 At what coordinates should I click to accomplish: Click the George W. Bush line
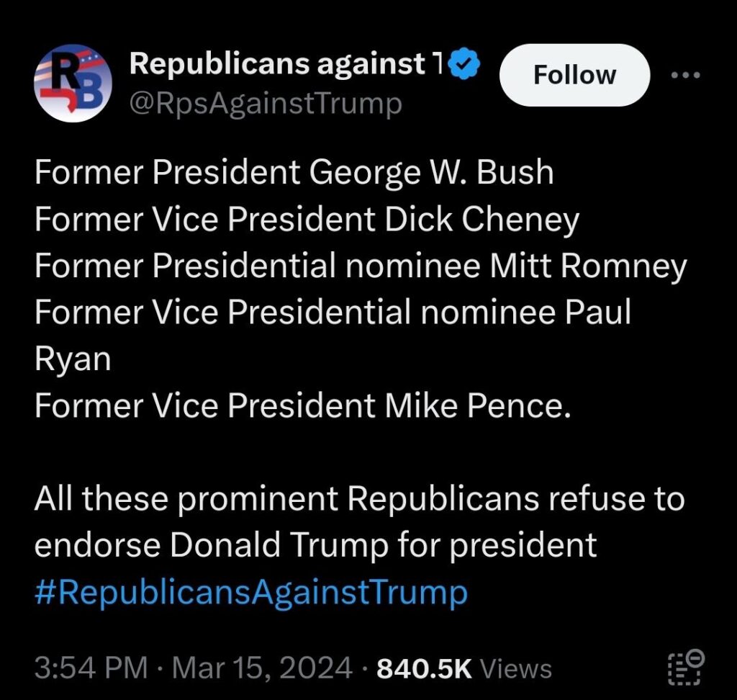[294, 172]
